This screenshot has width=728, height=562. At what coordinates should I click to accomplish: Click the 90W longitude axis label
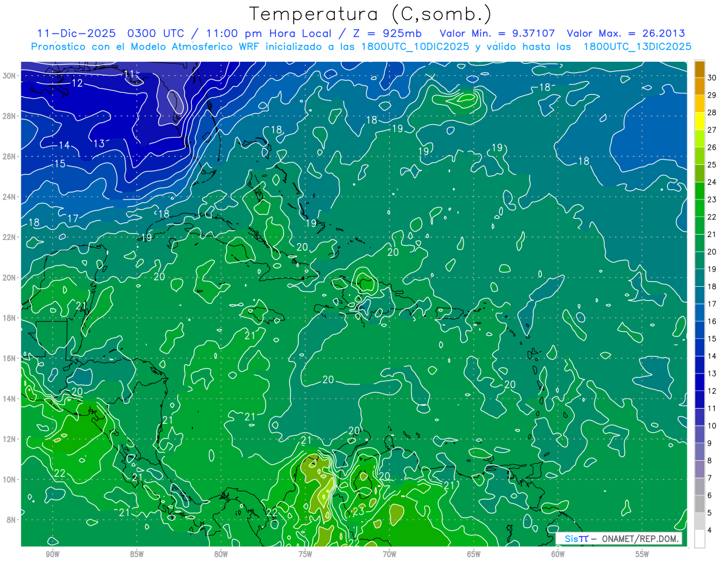point(52,554)
